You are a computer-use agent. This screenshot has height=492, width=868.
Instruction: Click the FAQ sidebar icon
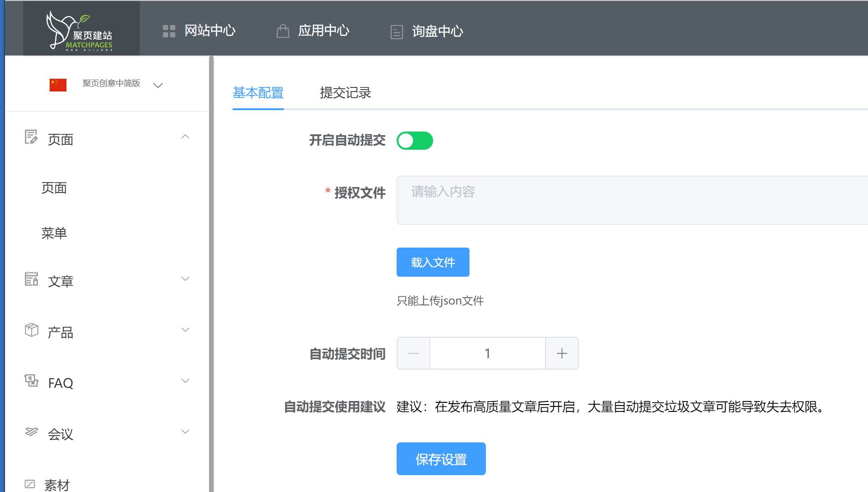click(31, 381)
